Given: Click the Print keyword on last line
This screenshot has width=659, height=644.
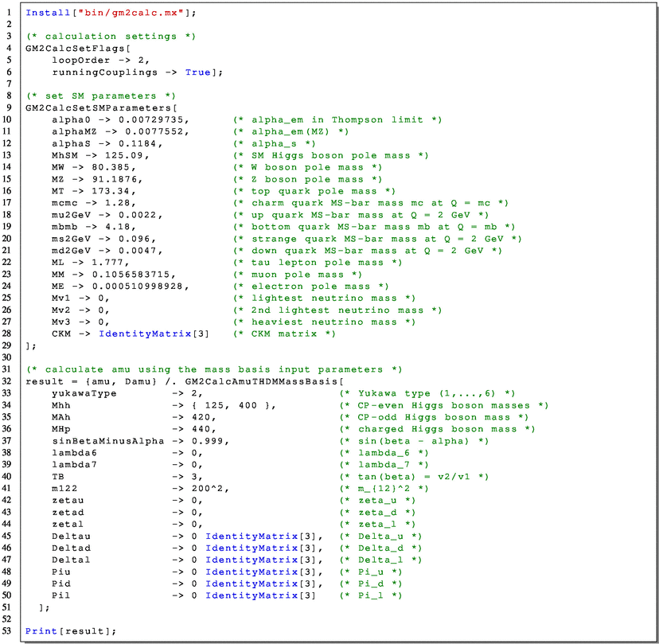Looking at the screenshot, I should pos(39,630).
